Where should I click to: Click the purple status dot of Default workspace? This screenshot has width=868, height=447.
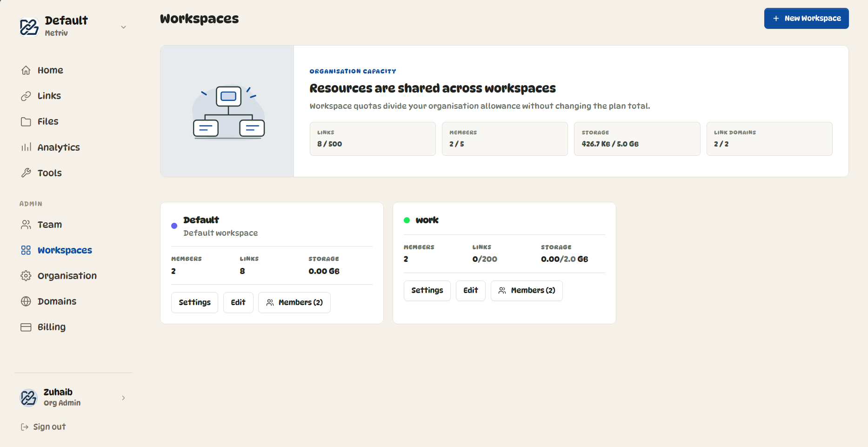pyautogui.click(x=174, y=226)
